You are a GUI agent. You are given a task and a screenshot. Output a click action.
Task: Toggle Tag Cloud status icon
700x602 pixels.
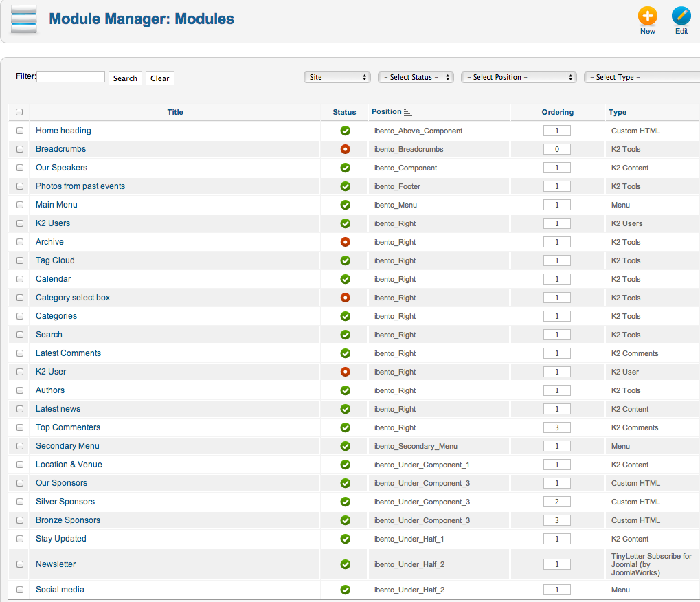click(x=345, y=260)
